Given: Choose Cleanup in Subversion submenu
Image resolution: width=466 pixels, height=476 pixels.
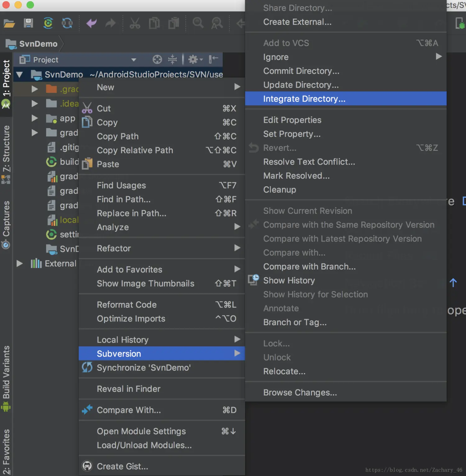Looking at the screenshot, I should click(346, 190).
